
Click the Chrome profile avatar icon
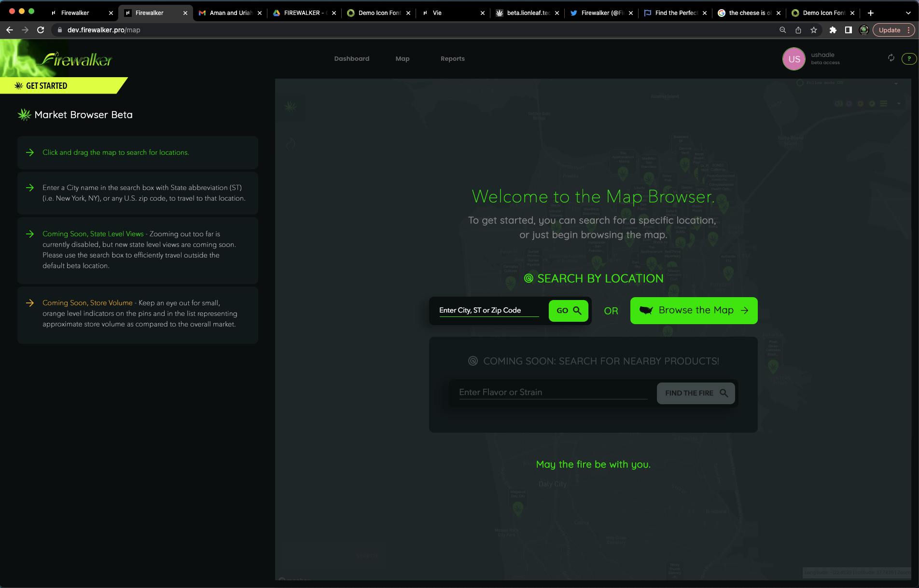coord(864,30)
